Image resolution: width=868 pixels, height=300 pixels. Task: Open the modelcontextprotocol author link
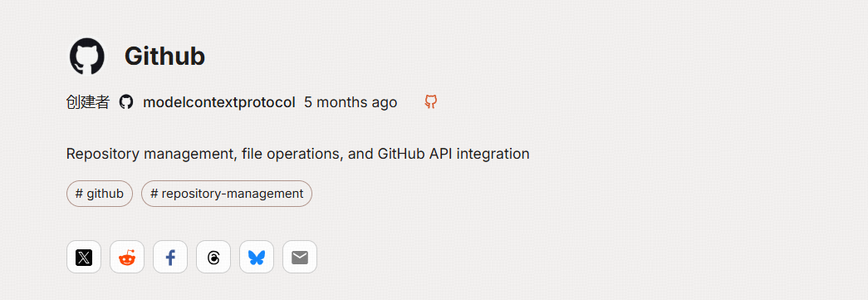[x=218, y=102]
